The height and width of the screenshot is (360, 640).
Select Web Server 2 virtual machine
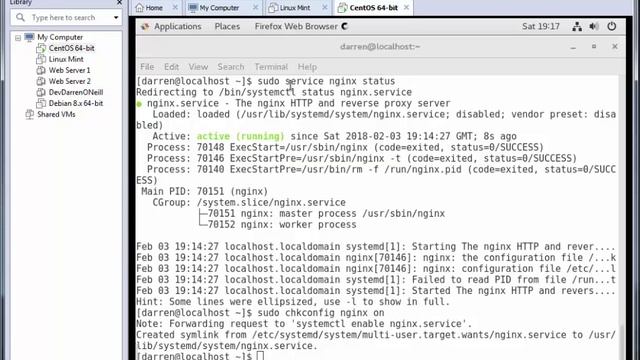70,81
